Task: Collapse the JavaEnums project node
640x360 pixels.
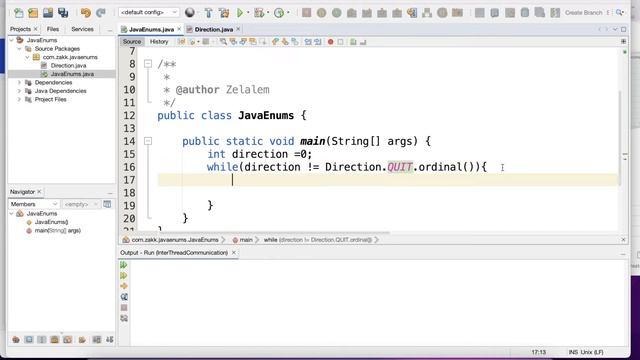Action: [x=11, y=40]
